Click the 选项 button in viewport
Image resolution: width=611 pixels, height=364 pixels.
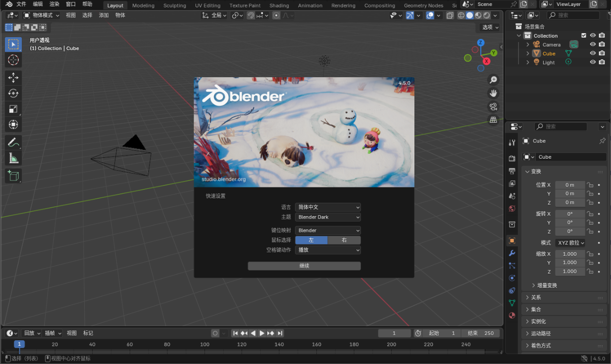pos(490,27)
